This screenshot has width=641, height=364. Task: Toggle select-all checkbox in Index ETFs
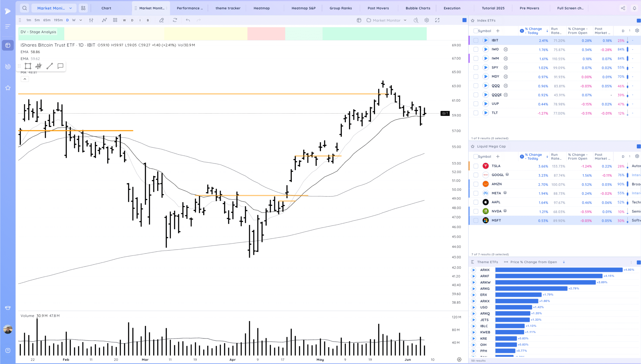coord(475,31)
